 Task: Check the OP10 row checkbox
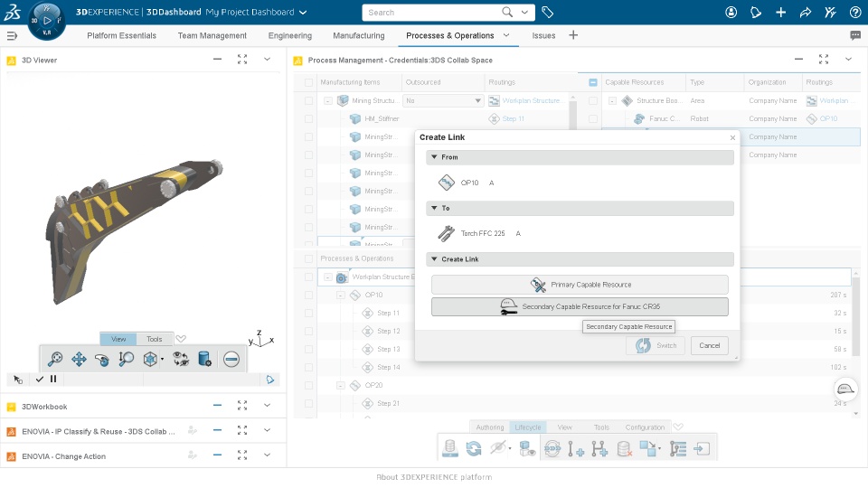pos(308,295)
